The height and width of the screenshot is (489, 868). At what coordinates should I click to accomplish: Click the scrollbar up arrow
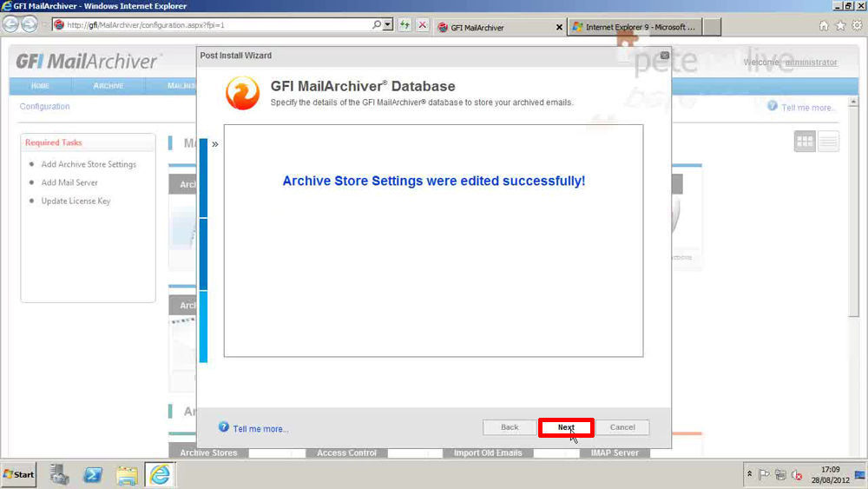853,102
